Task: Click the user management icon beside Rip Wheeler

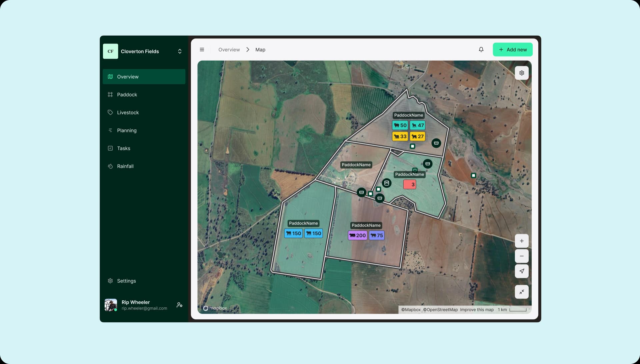Action: pos(179,305)
